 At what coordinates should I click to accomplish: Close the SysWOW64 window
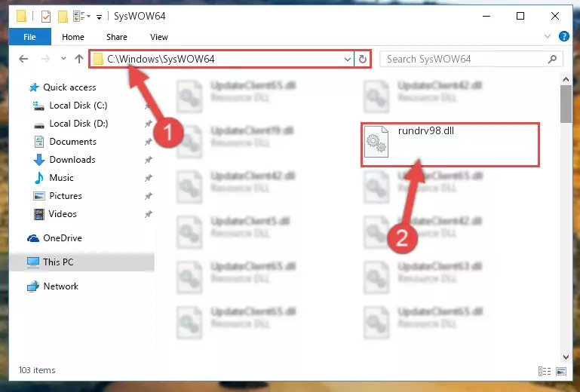click(x=555, y=17)
